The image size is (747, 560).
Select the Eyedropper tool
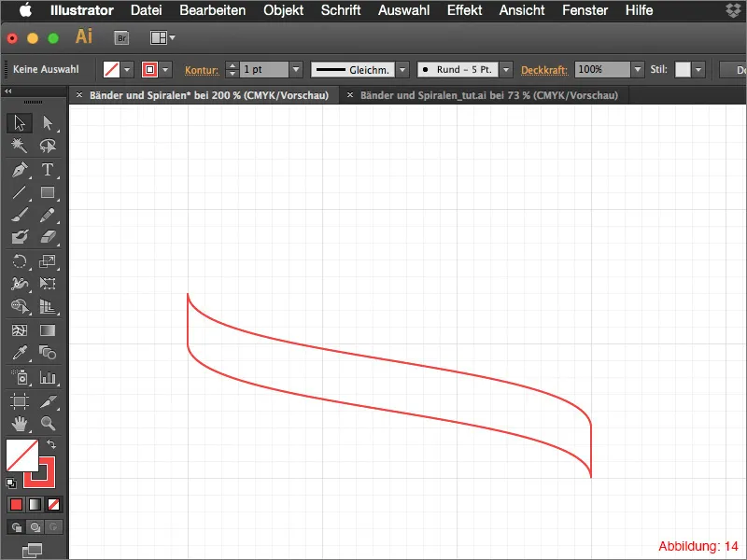point(20,353)
